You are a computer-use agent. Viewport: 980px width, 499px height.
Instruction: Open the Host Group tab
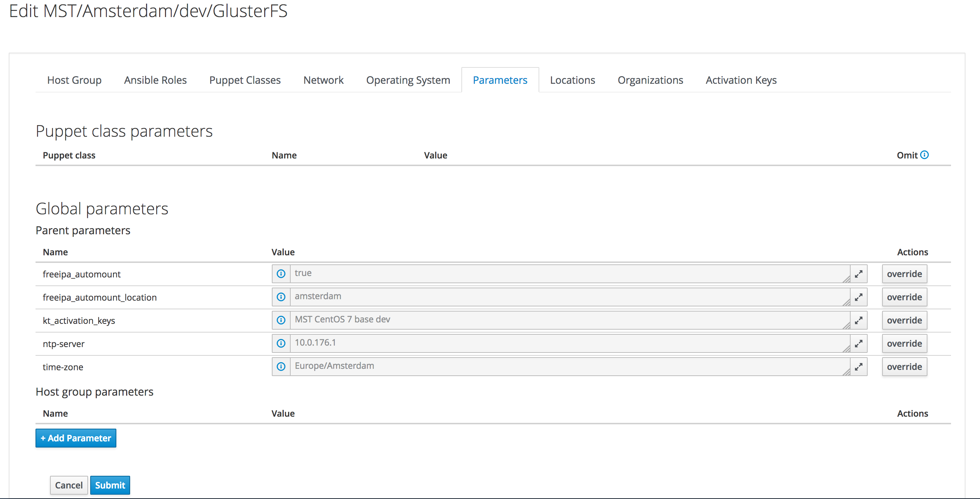click(74, 80)
